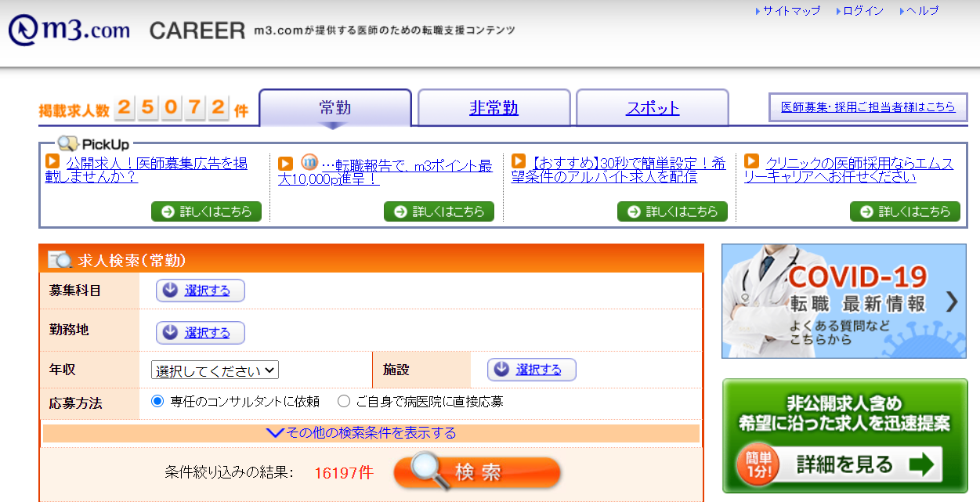Image resolution: width=980 pixels, height=502 pixels.
Task: Open the 年収 dropdown
Action: point(215,370)
